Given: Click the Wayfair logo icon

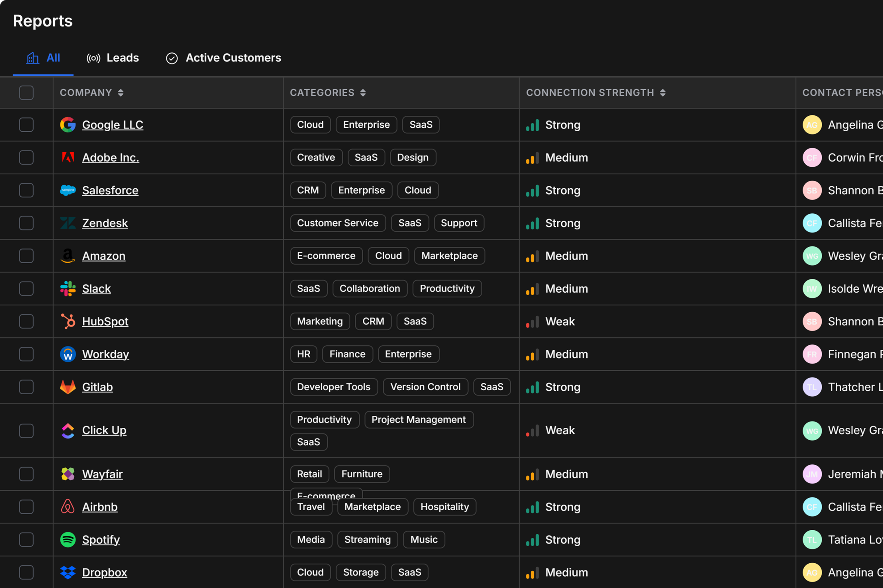Looking at the screenshot, I should point(68,474).
